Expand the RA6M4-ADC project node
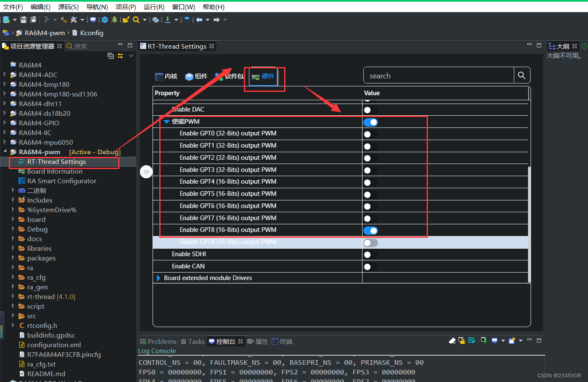The height and width of the screenshot is (382, 588). click(5, 75)
